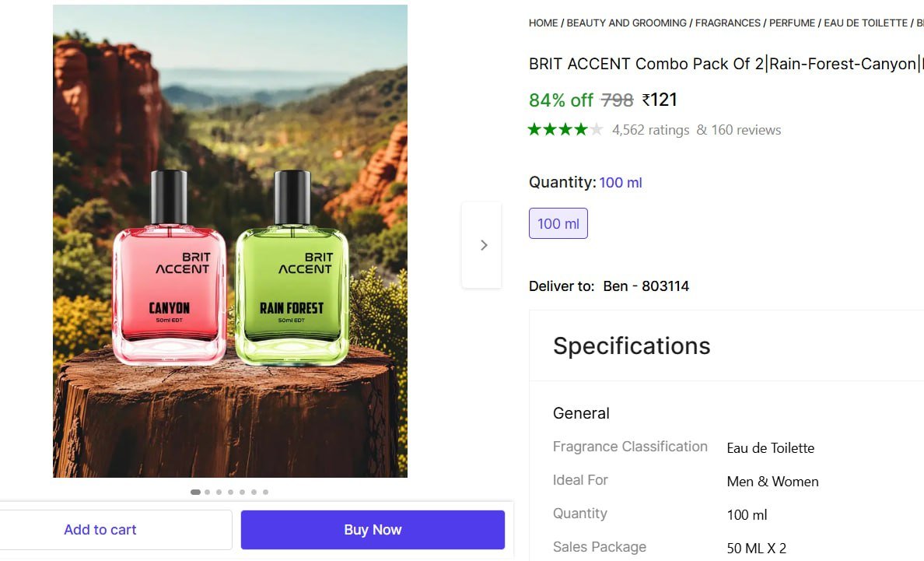This screenshot has width=924, height=561.
Task: Go to the PERFUME category page
Action: 792,23
